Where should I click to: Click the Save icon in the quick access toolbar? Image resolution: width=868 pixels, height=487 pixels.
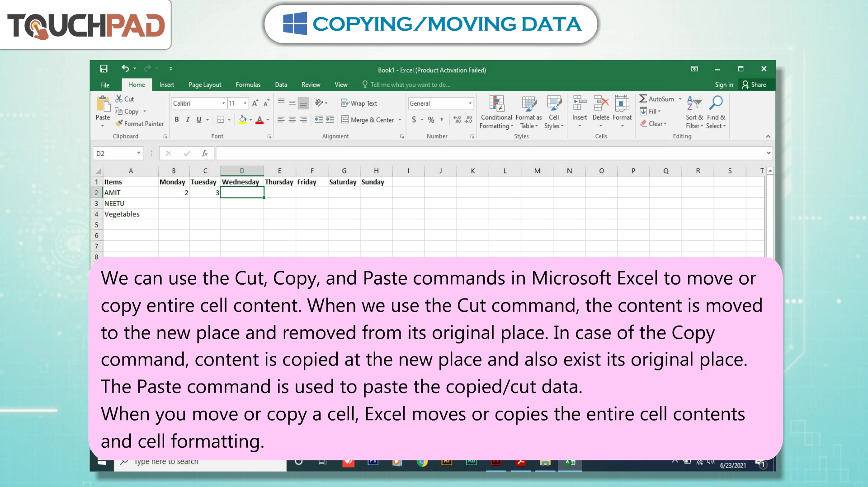pos(104,69)
